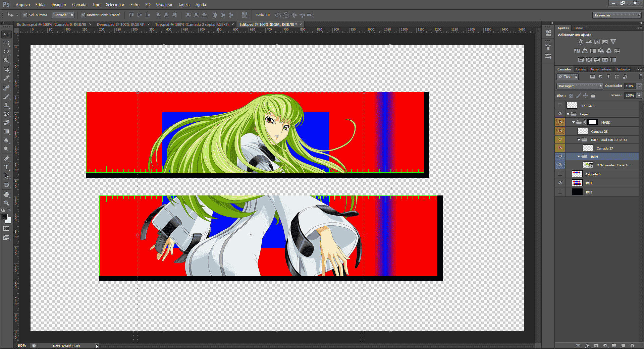Screen dimensions: 644x349
Task: Show the Camada 6 layer
Action: tap(560, 174)
